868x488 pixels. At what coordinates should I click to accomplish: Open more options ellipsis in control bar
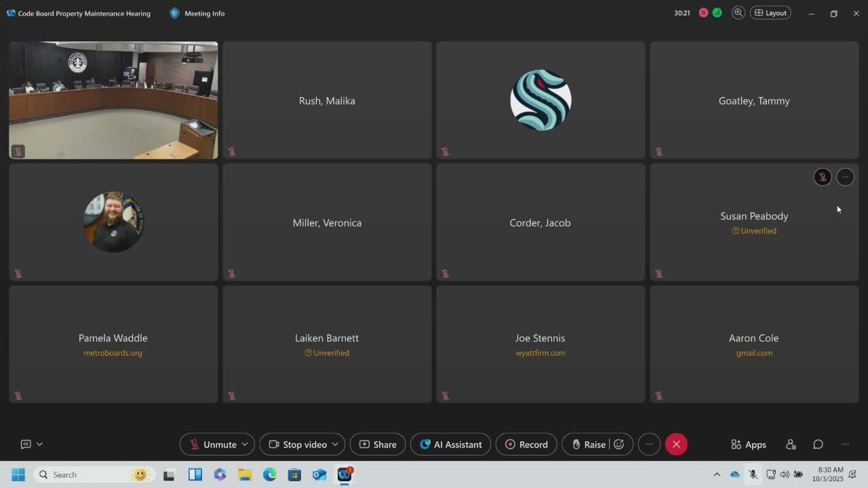pos(649,445)
